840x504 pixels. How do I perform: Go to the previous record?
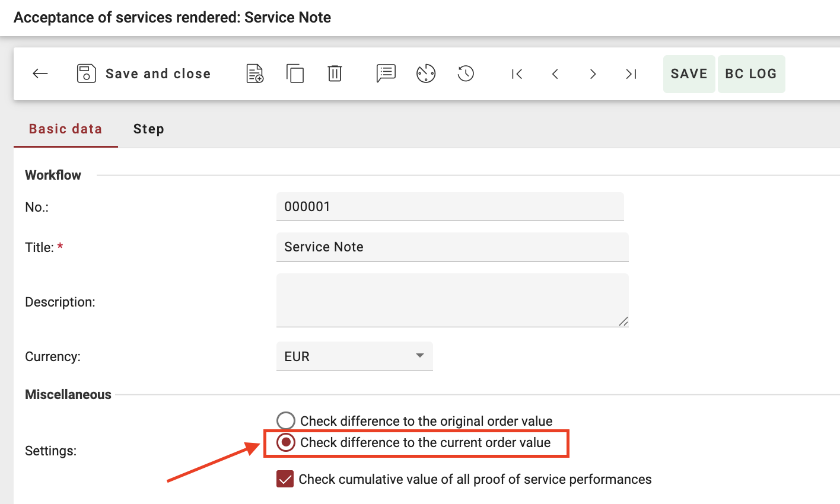pos(555,74)
